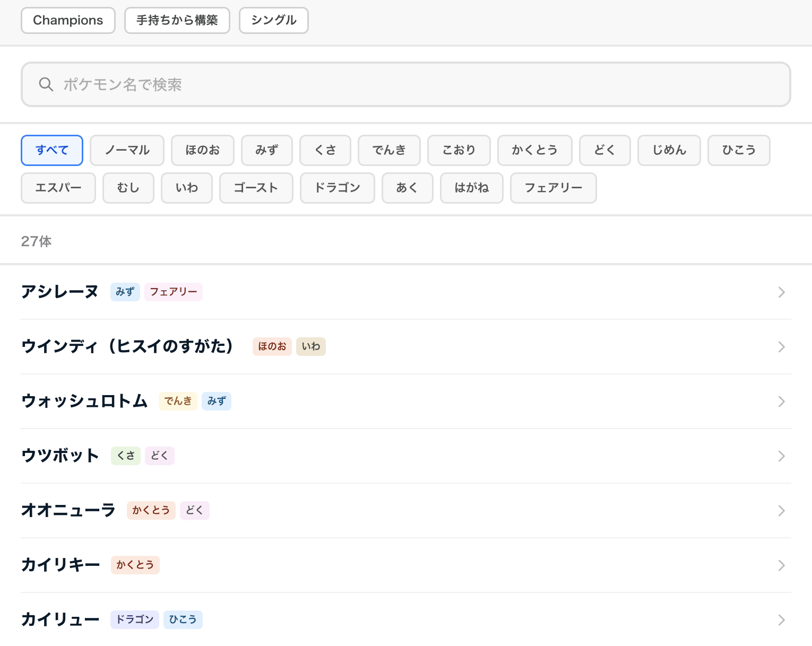Open the カイリキー row chevron
The image size is (812, 646).
click(781, 565)
